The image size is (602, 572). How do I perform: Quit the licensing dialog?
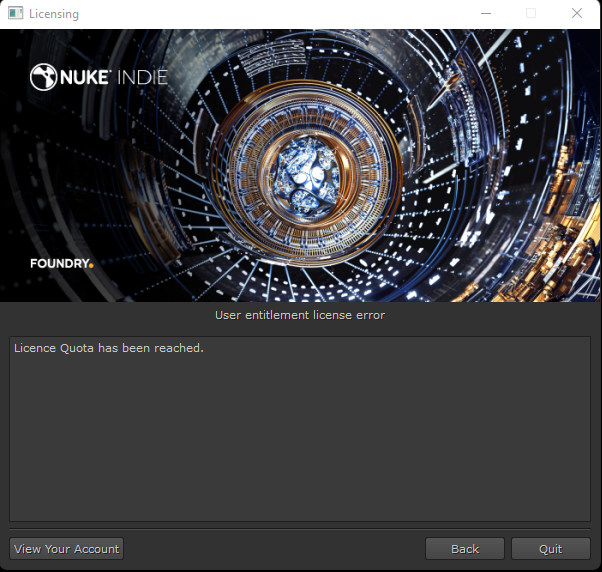point(550,549)
